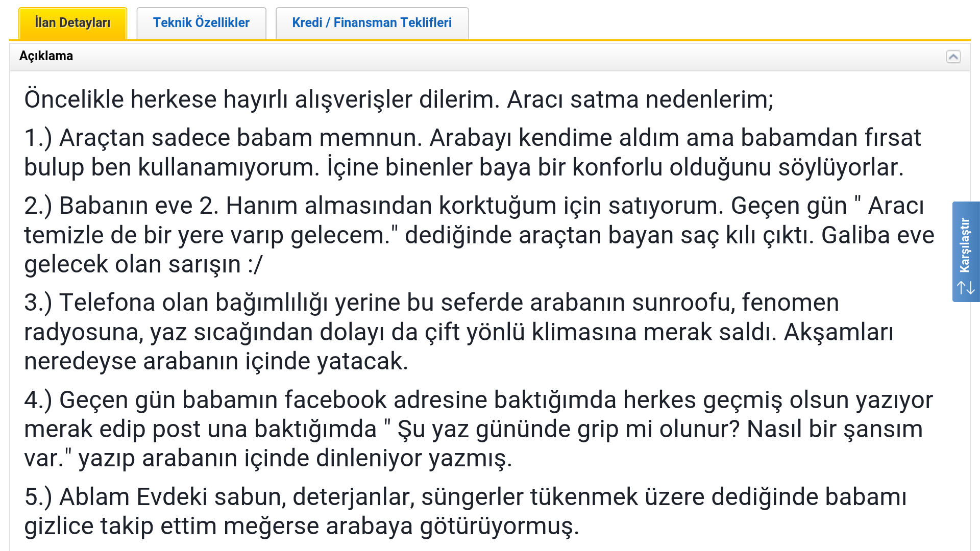Collapse the Açıklama section using the chevron

[x=953, y=57]
